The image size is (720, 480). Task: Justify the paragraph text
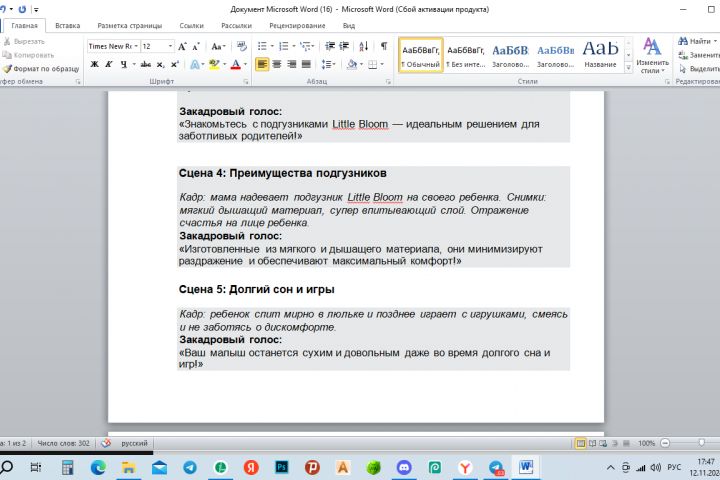point(306,64)
